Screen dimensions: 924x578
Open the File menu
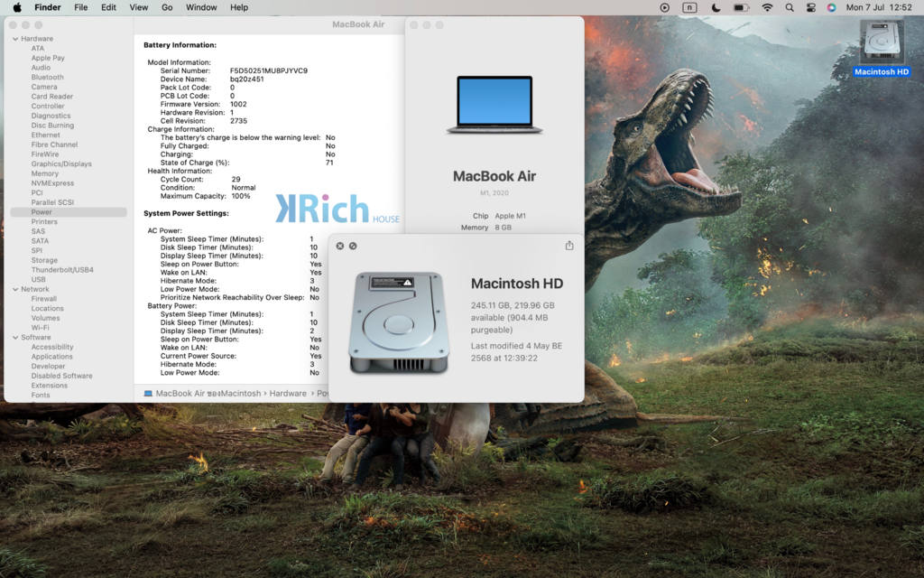point(80,7)
